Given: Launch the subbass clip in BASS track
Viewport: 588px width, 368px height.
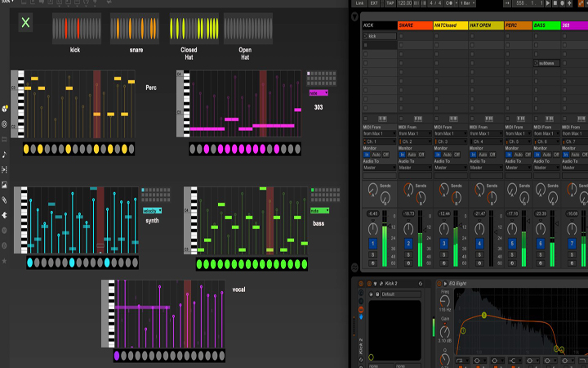Looking at the screenshot, I should (537, 63).
